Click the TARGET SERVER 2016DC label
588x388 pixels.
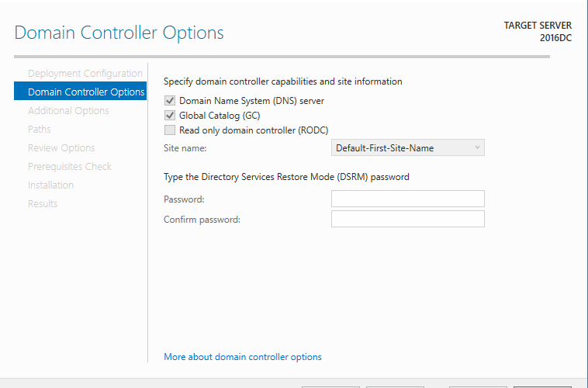[x=538, y=32]
